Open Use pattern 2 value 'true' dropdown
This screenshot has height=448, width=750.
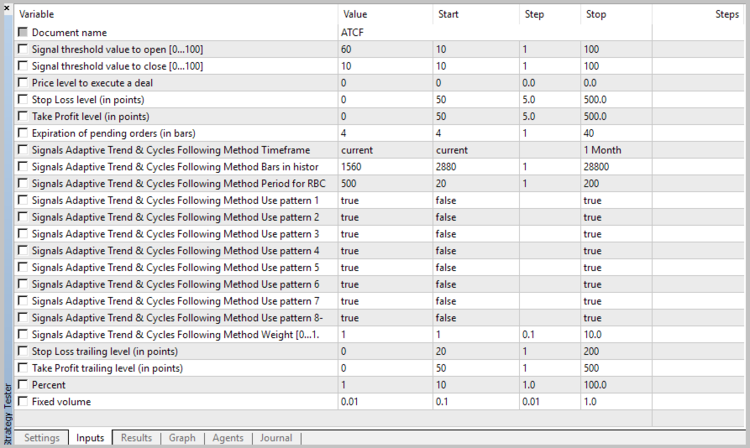tap(386, 217)
